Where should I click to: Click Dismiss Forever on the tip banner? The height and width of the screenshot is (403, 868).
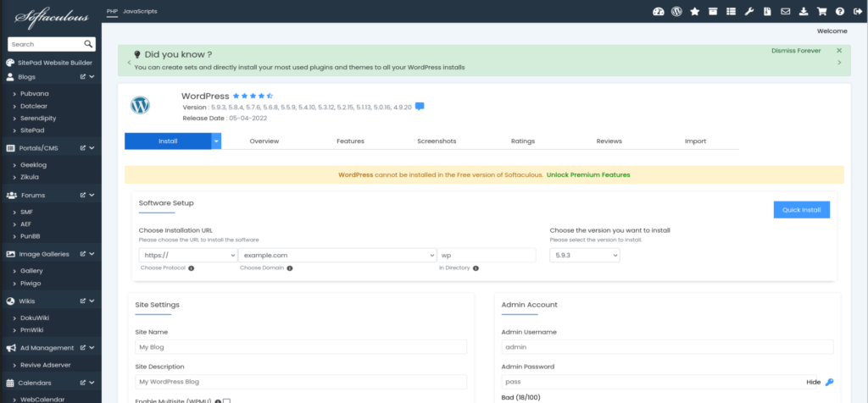pos(795,51)
